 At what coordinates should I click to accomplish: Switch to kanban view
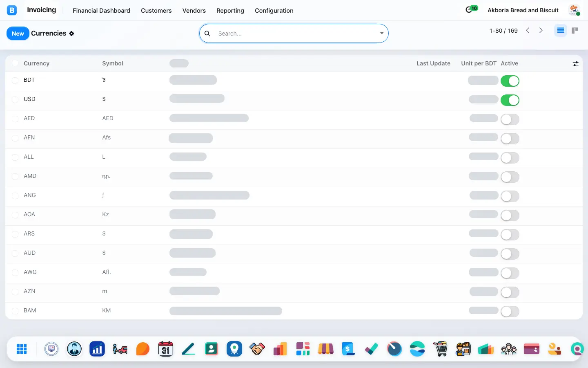point(575,30)
